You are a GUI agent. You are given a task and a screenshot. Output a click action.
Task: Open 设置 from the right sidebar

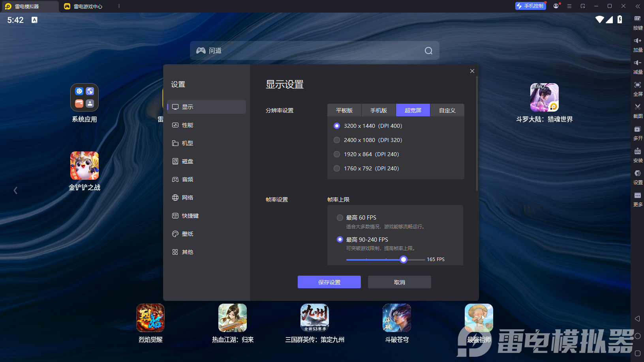(638, 177)
